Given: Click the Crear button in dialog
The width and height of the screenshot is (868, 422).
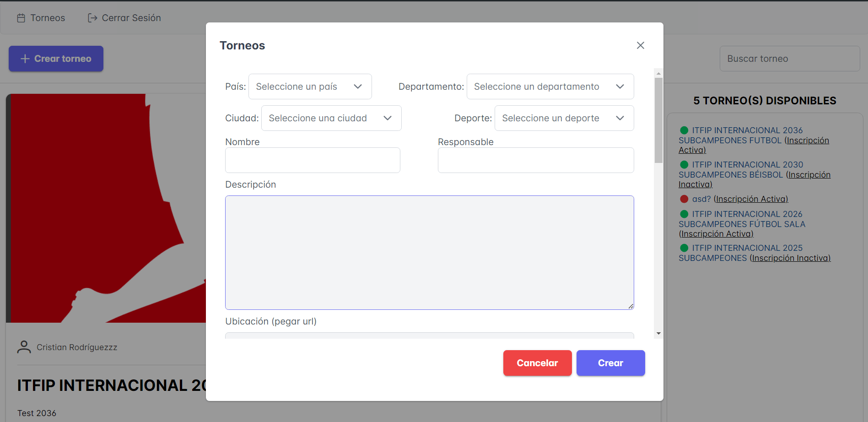Looking at the screenshot, I should (x=610, y=363).
